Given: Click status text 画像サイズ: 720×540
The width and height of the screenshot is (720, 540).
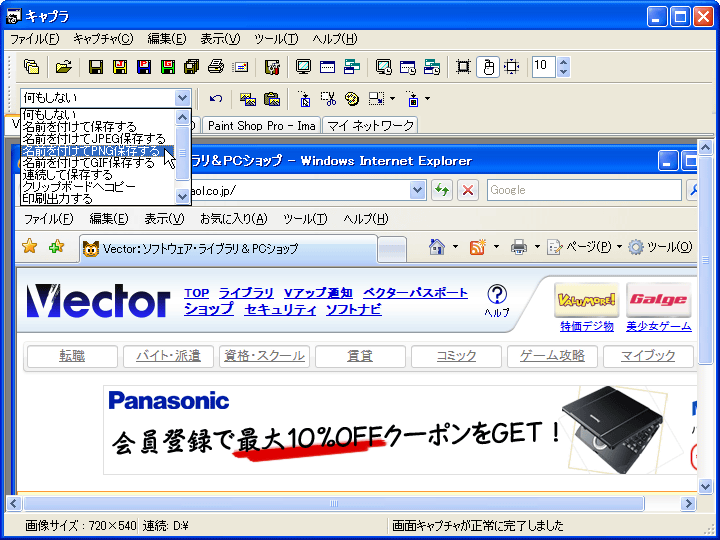Looking at the screenshot, I should [81, 525].
